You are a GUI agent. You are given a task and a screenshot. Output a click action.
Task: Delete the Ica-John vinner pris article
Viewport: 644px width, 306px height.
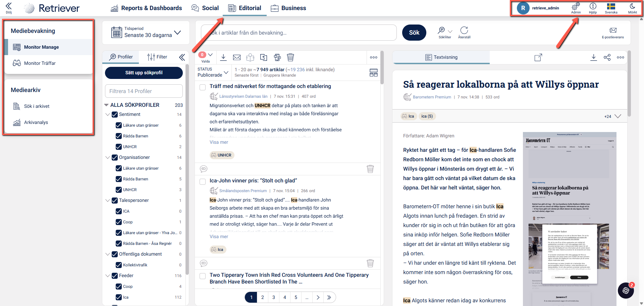coord(370,263)
